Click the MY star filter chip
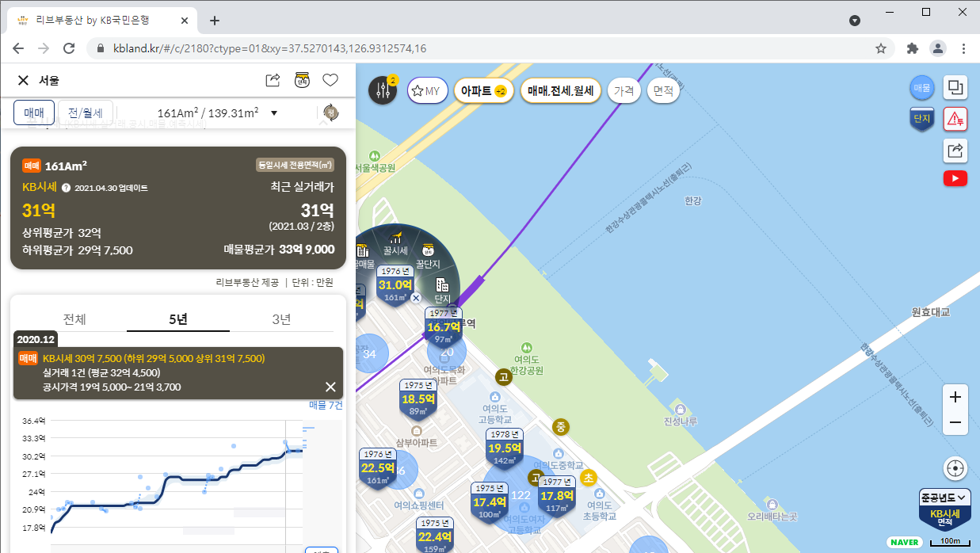Screen dimensions: 980x553 tap(428, 90)
